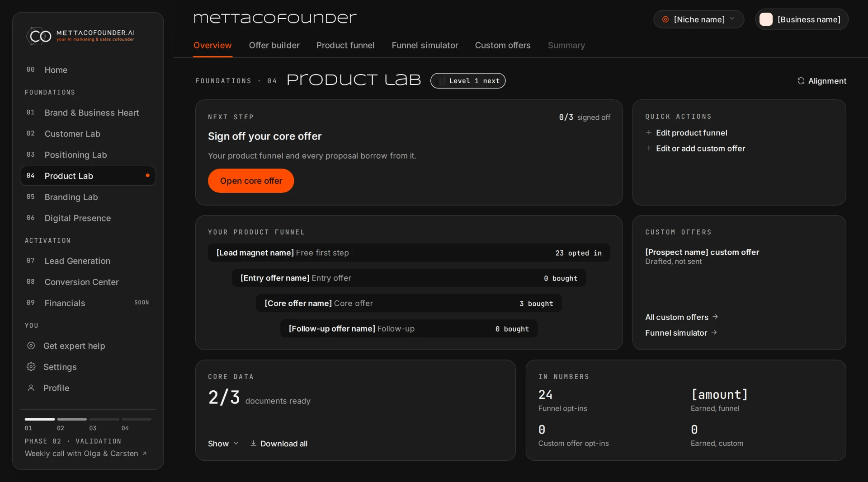The image size is (868, 482).
Task: Open the Prospect name custom offer
Action: [702, 256]
